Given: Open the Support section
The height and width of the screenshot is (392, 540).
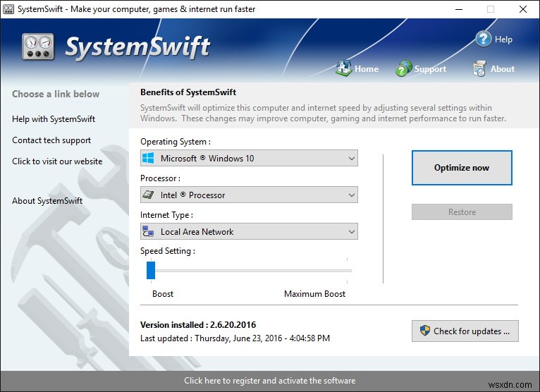Looking at the screenshot, I should point(430,69).
